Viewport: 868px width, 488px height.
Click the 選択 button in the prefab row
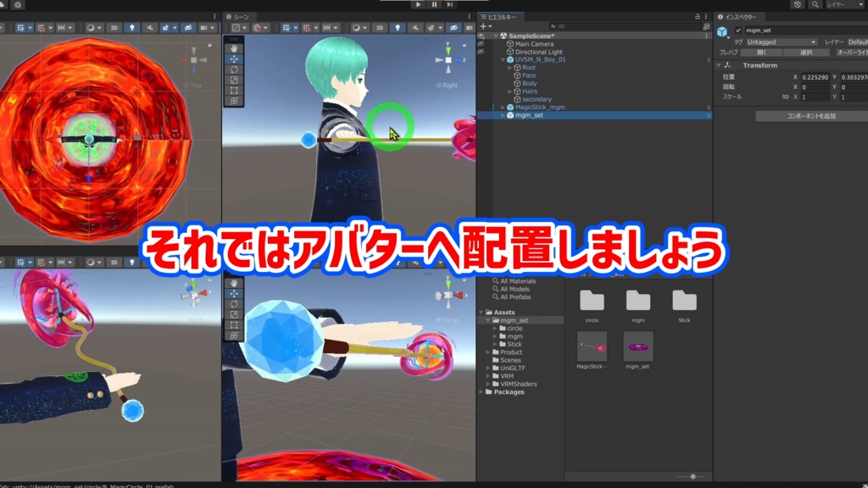click(x=806, y=53)
